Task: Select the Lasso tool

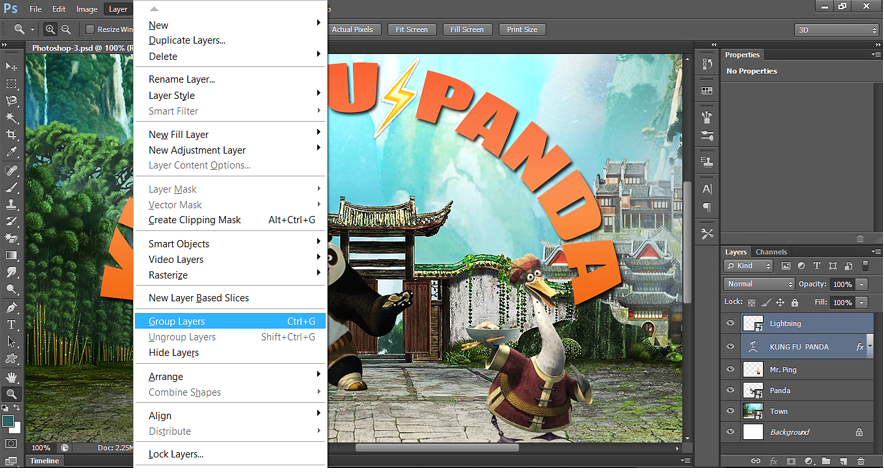Action: (x=11, y=101)
